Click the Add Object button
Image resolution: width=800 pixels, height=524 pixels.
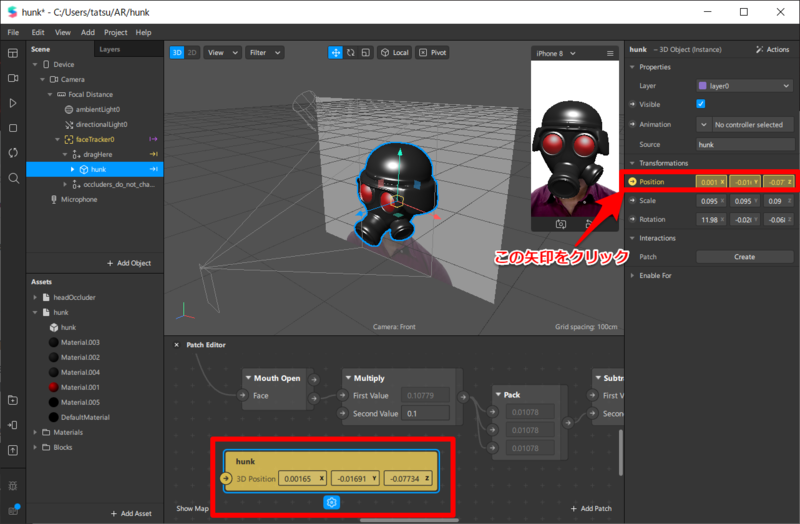point(129,263)
